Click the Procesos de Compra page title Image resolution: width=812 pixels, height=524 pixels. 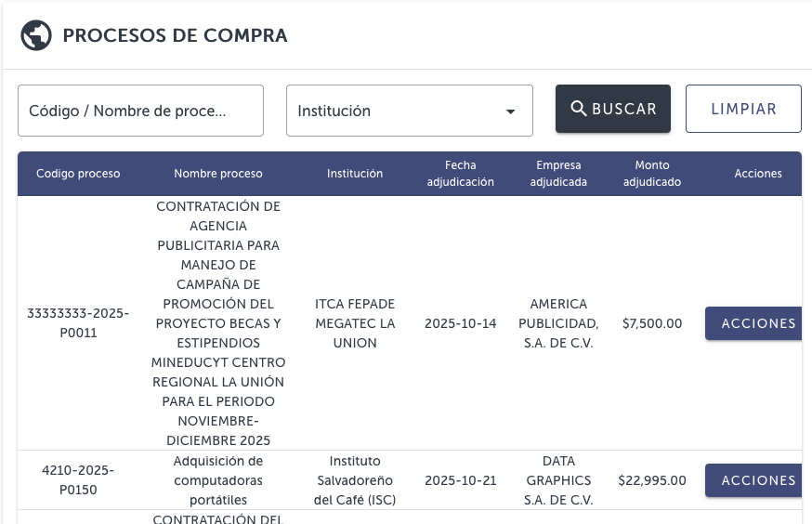(x=175, y=36)
